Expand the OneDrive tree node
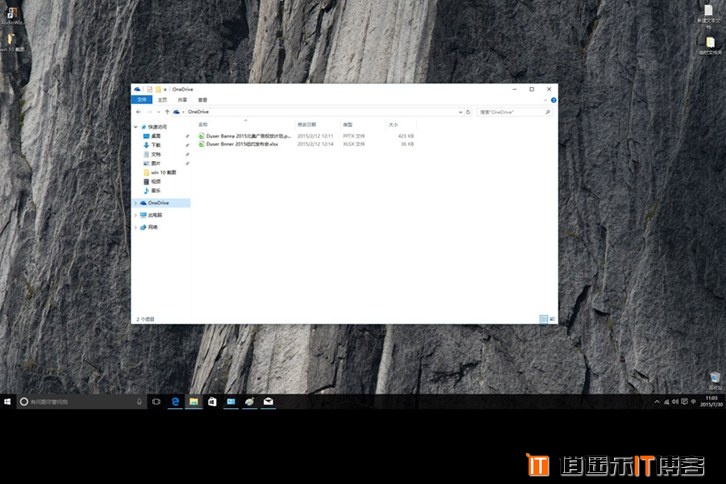Viewport: 726px width, 484px height. pyautogui.click(x=136, y=203)
